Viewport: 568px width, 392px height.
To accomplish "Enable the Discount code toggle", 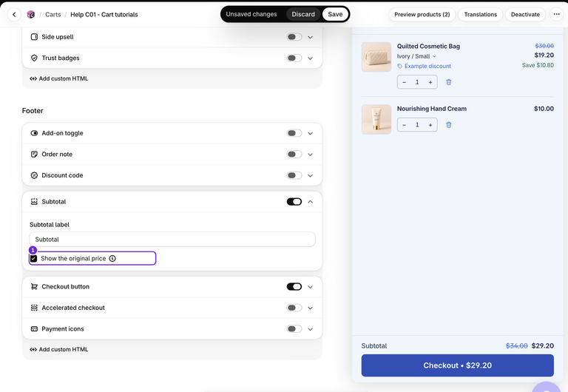I will pyautogui.click(x=294, y=175).
